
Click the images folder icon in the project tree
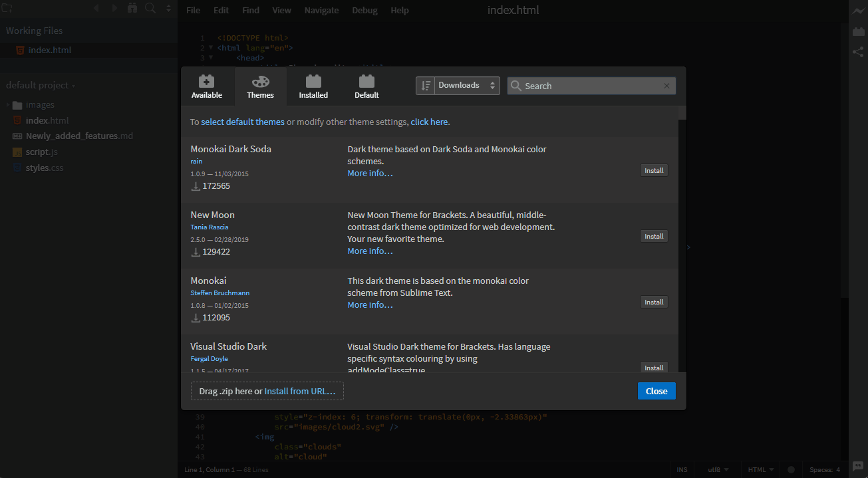17,105
